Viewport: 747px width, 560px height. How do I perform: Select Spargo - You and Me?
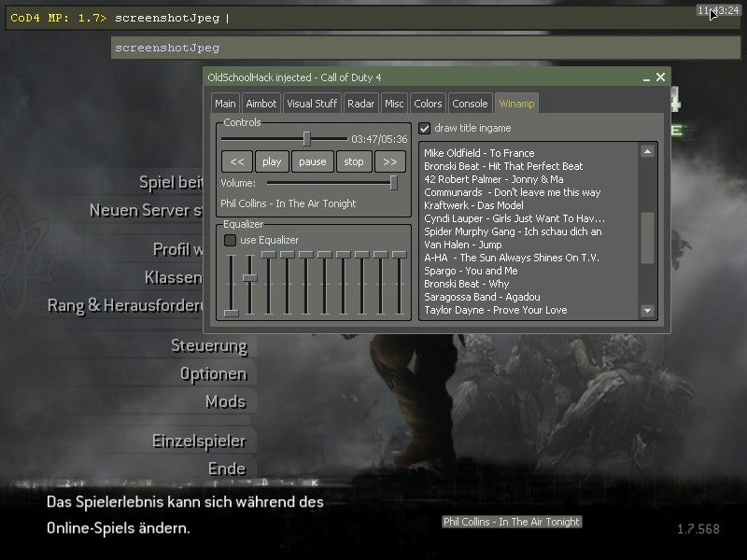pyautogui.click(x=471, y=271)
